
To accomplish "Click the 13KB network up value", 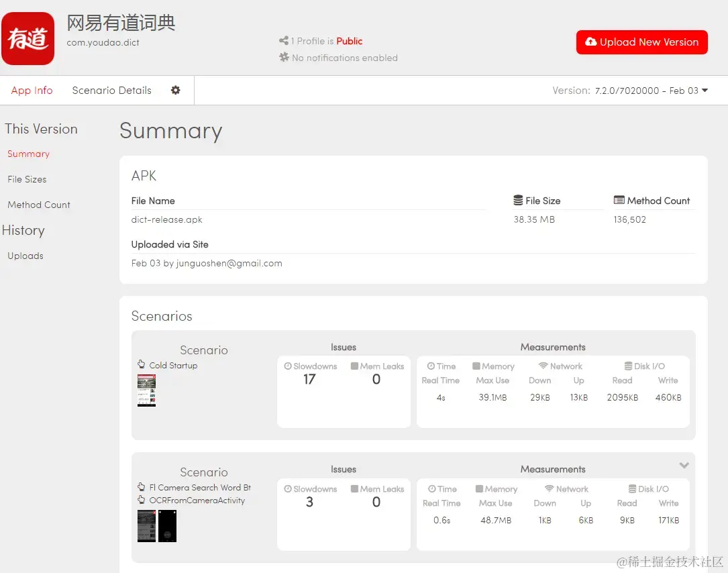I will coord(579,397).
